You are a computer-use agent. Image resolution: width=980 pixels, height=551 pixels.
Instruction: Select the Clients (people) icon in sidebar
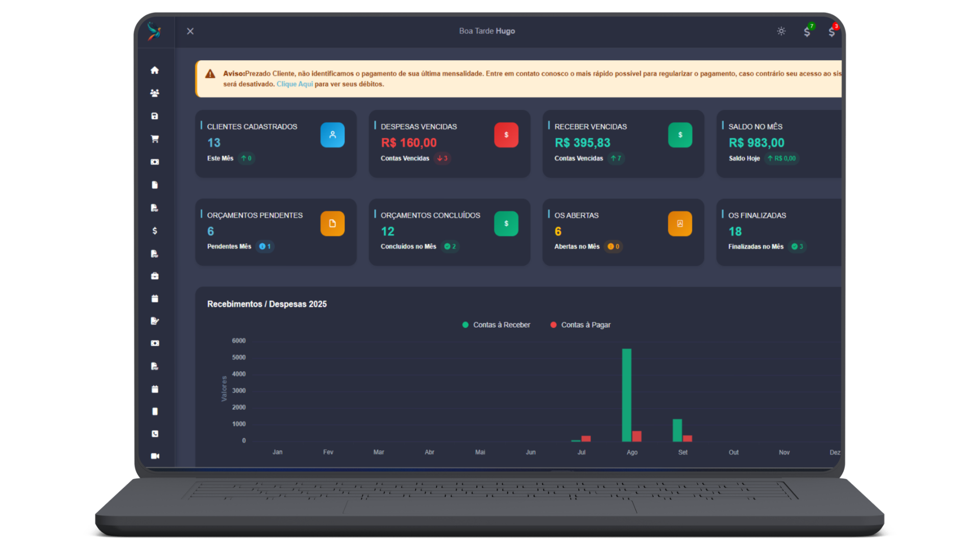[155, 93]
